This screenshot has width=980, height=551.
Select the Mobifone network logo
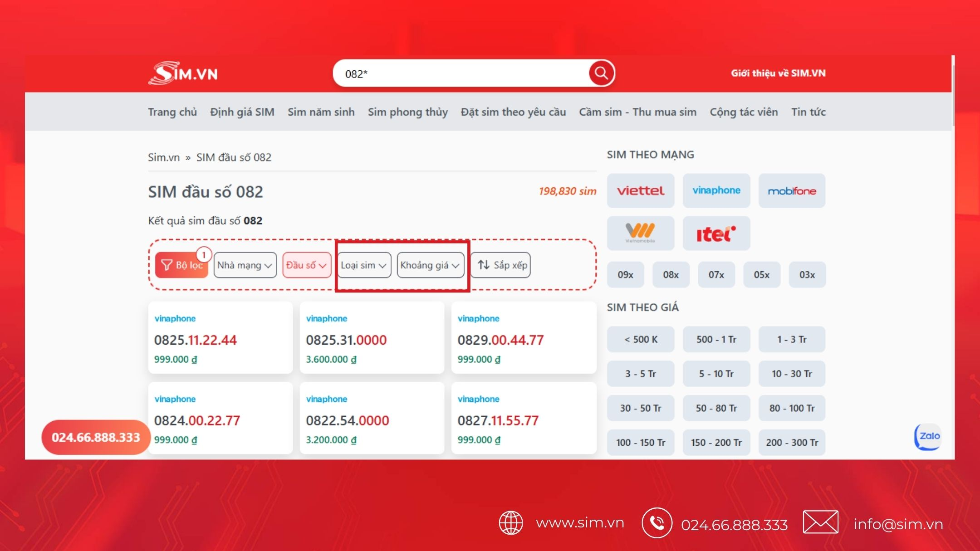tap(792, 190)
